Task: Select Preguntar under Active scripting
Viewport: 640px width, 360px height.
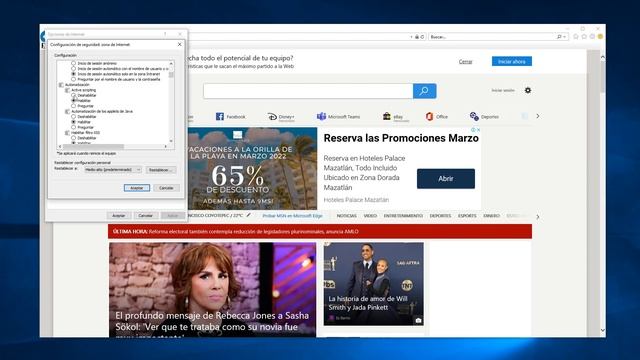Action: (x=73, y=106)
